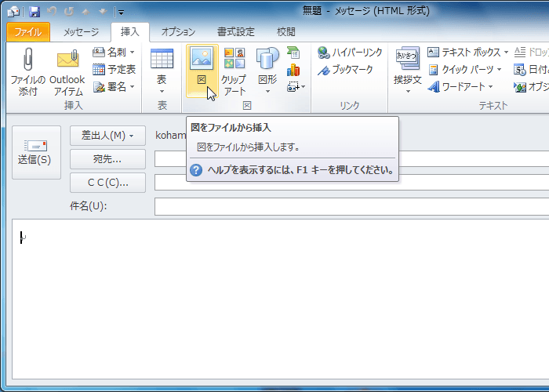Click the drop cap (ドロップ) icon

[519, 53]
